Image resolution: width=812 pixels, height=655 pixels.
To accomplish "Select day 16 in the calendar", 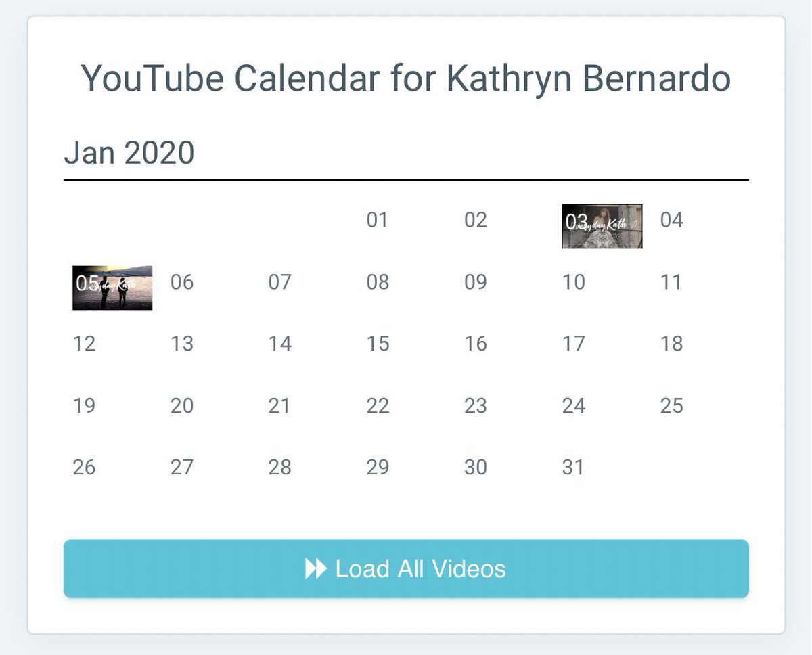I will click(476, 344).
